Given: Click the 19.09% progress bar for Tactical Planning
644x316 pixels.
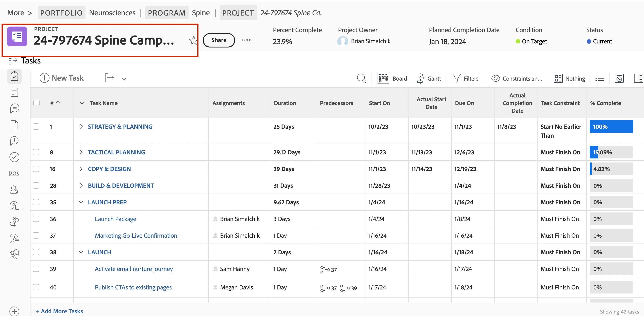Looking at the screenshot, I should click(x=611, y=152).
